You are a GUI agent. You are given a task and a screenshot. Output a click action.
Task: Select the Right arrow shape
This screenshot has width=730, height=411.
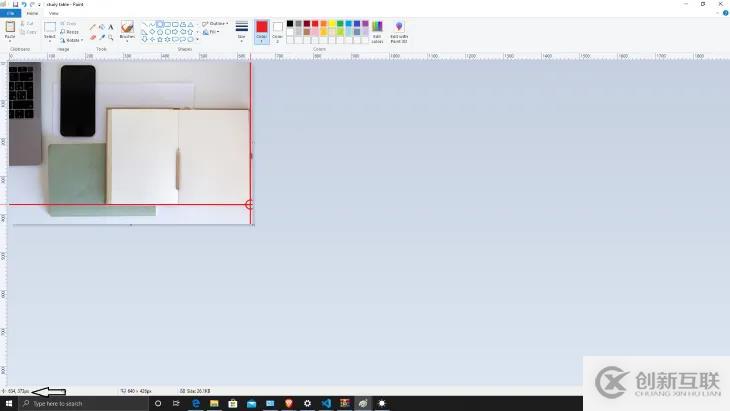coord(175,32)
